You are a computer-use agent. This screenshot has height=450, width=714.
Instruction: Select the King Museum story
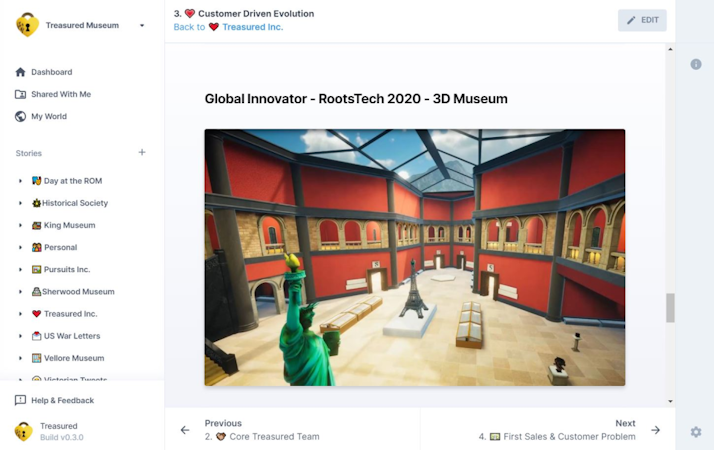pyautogui.click(x=70, y=225)
